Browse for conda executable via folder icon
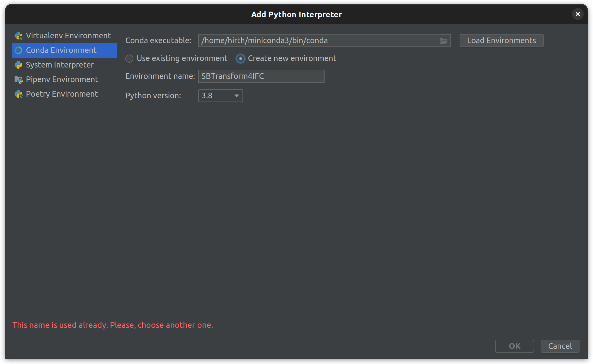The image size is (593, 364). [x=443, y=41]
